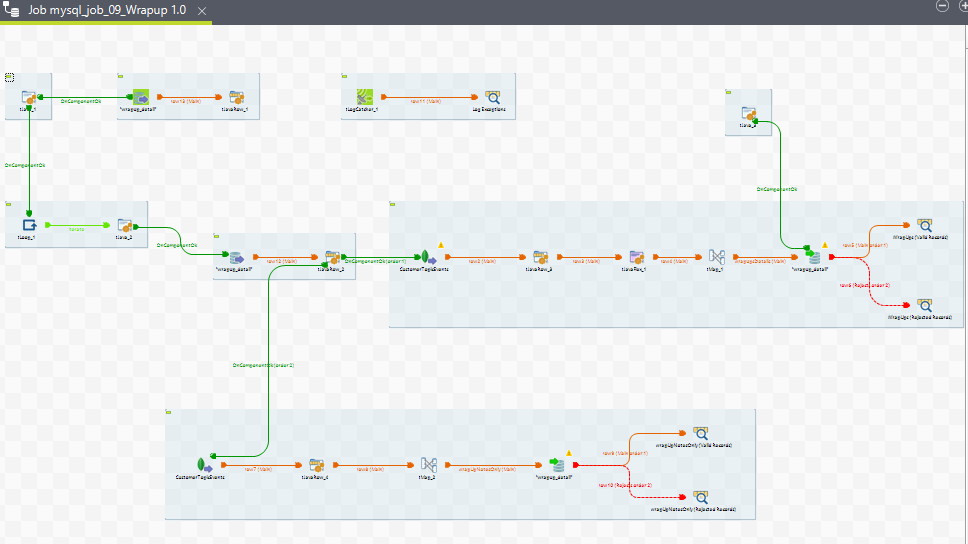This screenshot has height=544, width=968.
Task: Select the tLogCatcher_1 component
Action: click(x=367, y=98)
